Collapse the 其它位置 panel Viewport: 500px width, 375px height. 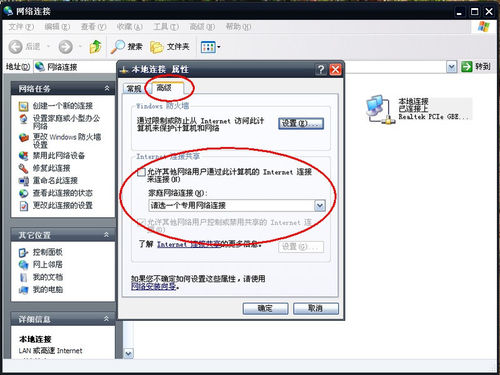click(106, 235)
